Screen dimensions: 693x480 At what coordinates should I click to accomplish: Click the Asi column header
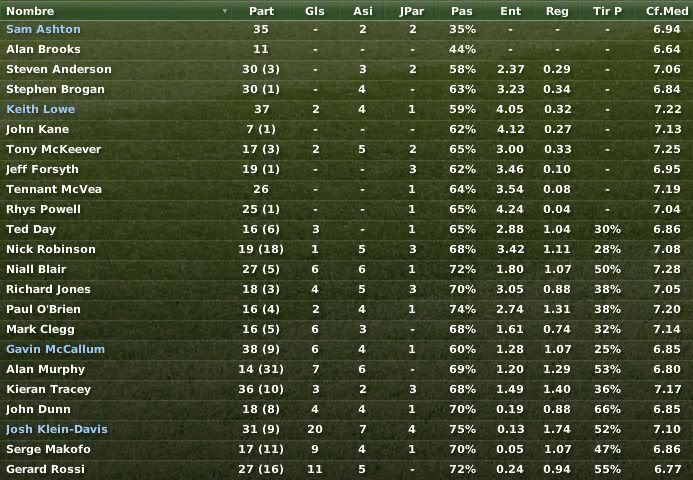[x=362, y=11]
